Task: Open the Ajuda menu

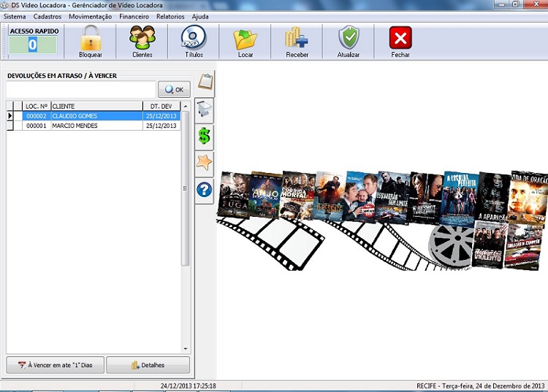Action: click(x=200, y=16)
